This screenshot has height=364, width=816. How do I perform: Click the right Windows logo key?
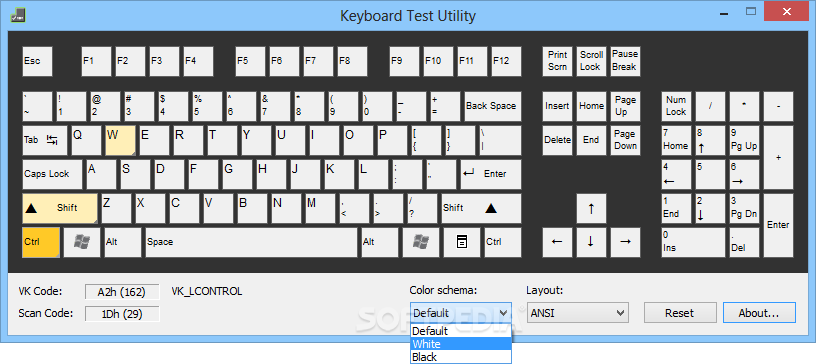click(420, 242)
